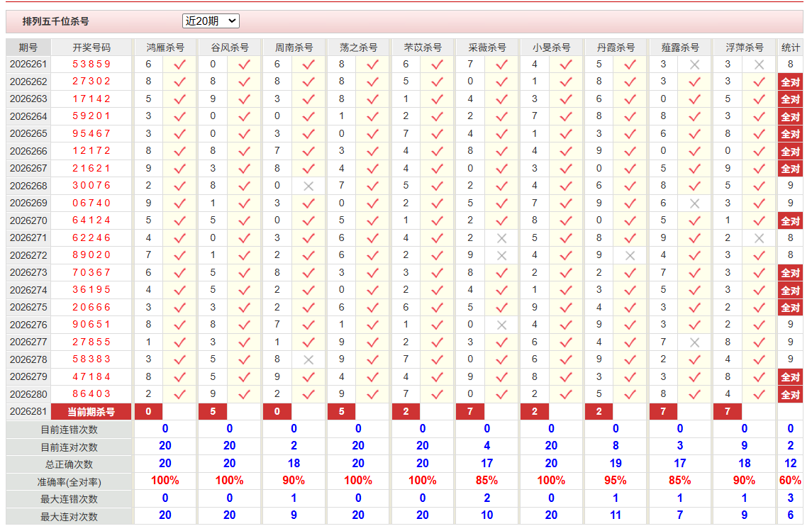This screenshot has height=531, width=812.
Task: Click the 目前连错次数 row label
Action: (x=69, y=430)
